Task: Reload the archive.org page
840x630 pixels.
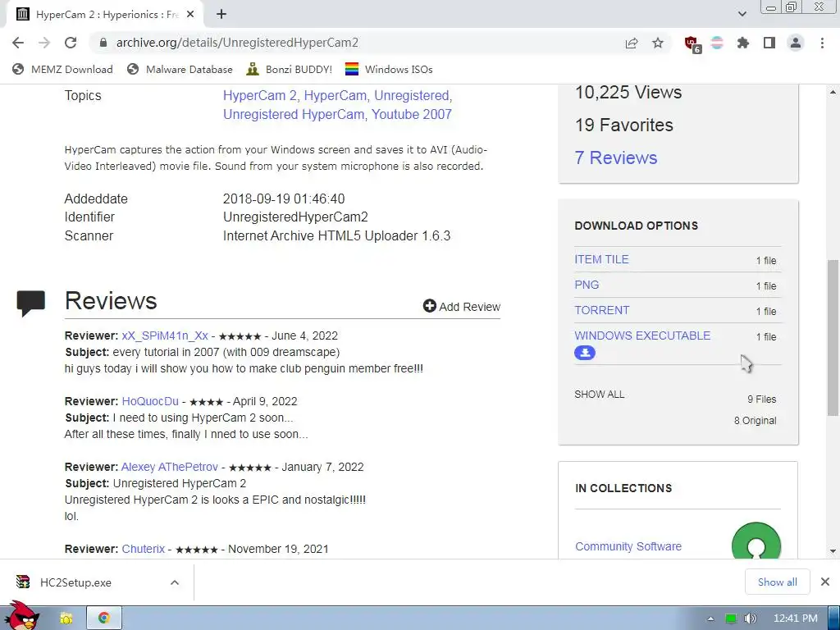Action: 71,43
